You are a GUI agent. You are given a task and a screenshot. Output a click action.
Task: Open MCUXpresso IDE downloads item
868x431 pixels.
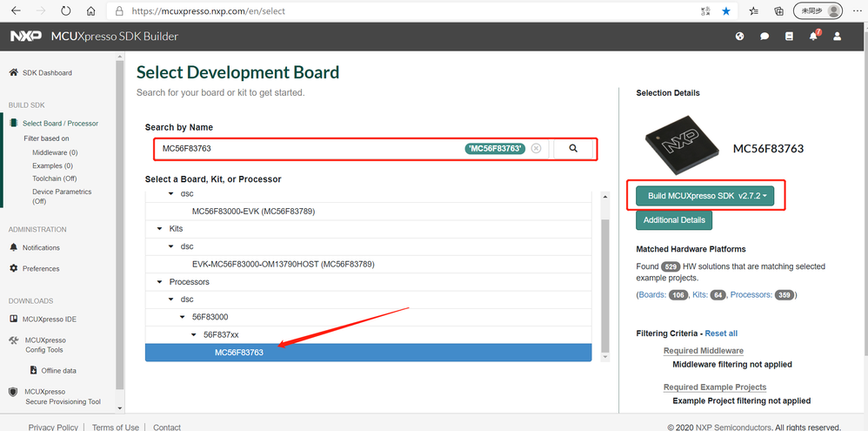click(x=49, y=320)
